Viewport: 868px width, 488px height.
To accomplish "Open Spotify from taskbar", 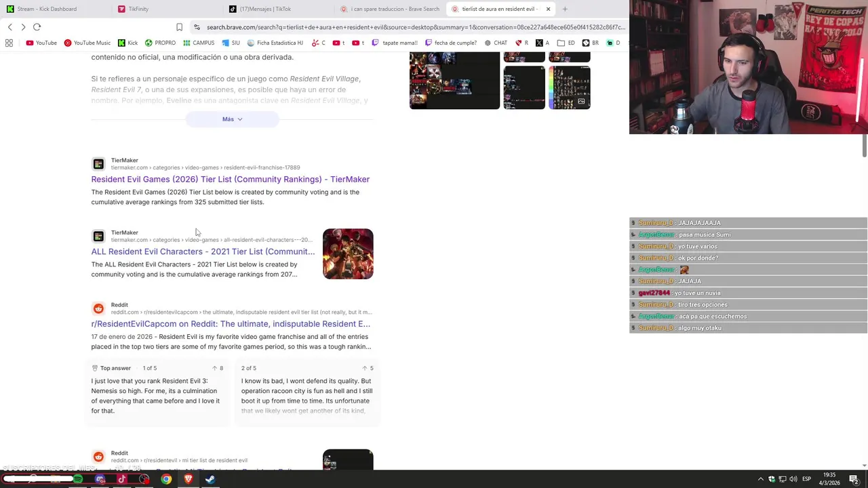I will tap(78, 479).
